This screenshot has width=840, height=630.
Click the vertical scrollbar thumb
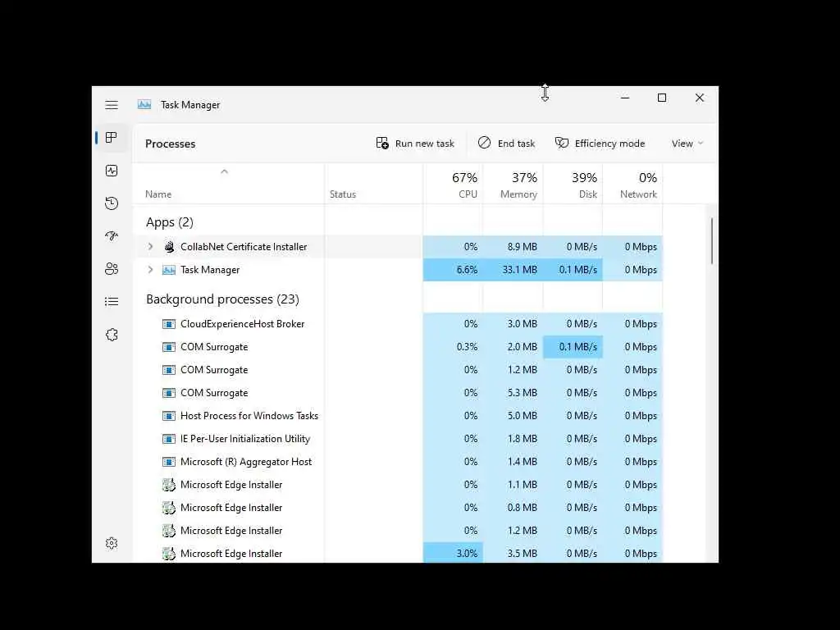click(x=712, y=240)
